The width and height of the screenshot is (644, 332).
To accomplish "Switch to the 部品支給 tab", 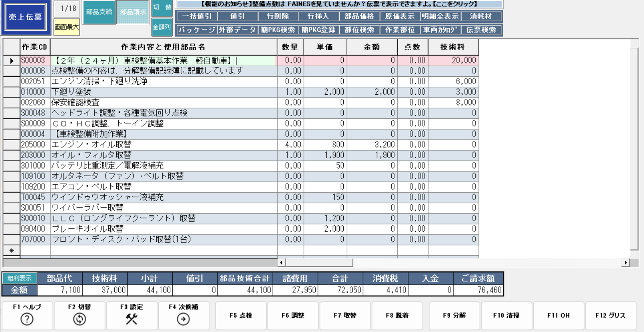I will point(99,12).
